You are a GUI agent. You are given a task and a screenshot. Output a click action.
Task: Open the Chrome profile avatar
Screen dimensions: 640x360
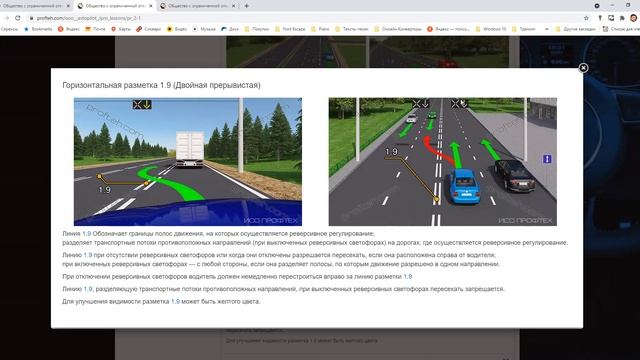pos(633,18)
